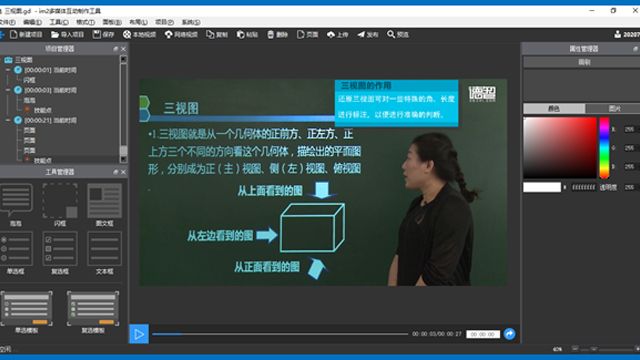Click the 粘贴 (paste) toolbar icon

click(241, 35)
